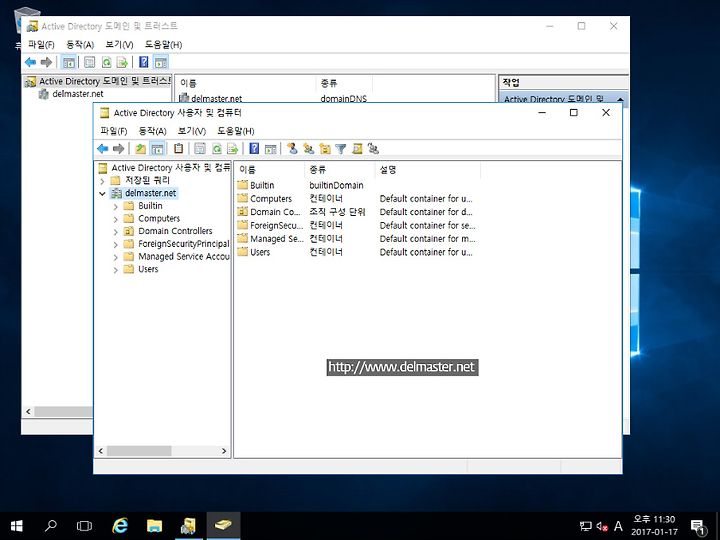Toggle action pane in Users and Computers toolbar
Screen dimensions: 720x540
click(x=270, y=149)
